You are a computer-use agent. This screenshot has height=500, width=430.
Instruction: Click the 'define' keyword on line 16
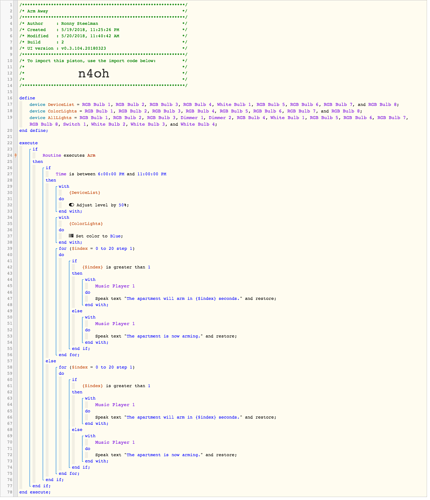coord(27,98)
